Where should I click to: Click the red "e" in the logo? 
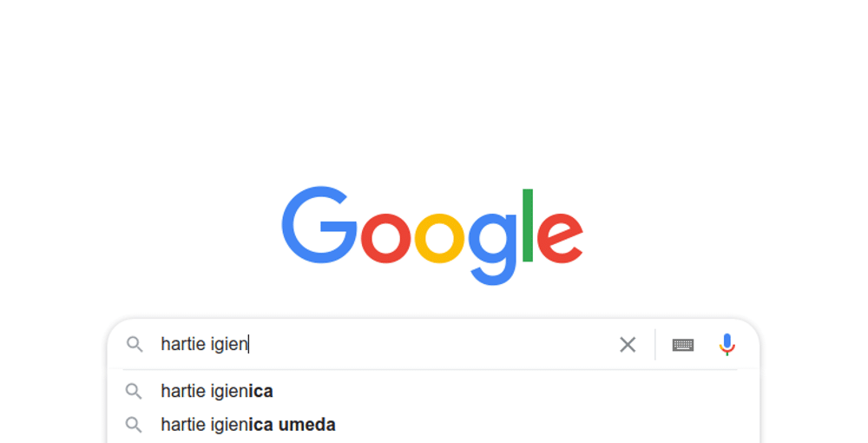click(559, 238)
